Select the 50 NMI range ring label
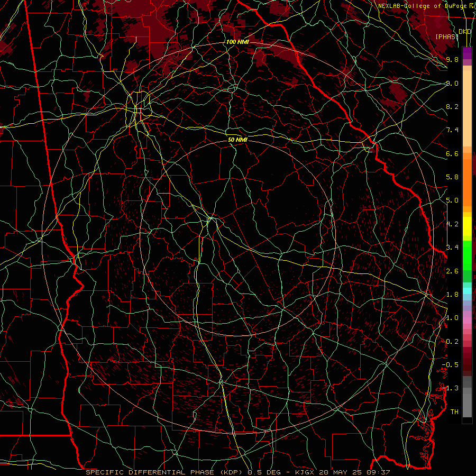Viewport: 476px width, 476px height. tap(237, 140)
